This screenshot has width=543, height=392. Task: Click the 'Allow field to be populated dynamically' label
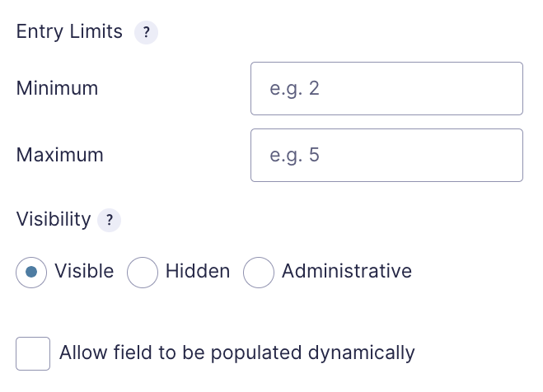tap(236, 353)
